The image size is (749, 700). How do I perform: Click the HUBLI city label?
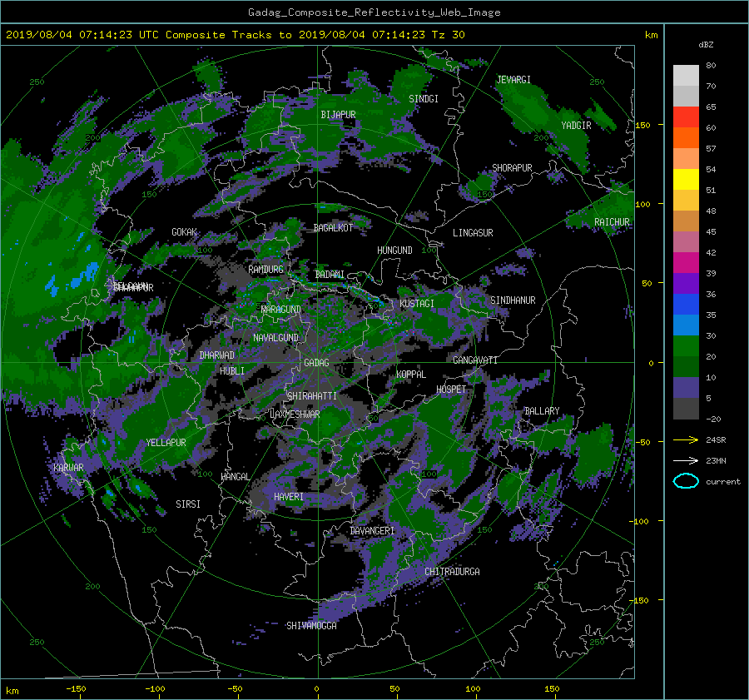[232, 371]
